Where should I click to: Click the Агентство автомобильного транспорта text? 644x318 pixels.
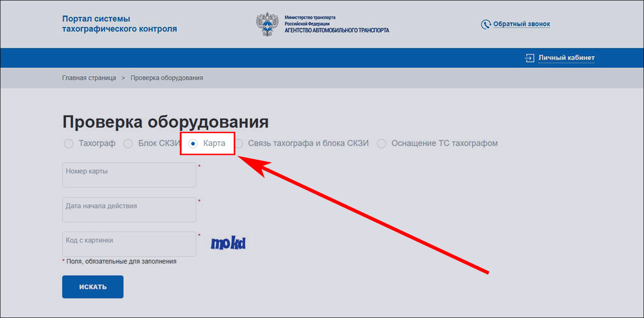pos(337,30)
